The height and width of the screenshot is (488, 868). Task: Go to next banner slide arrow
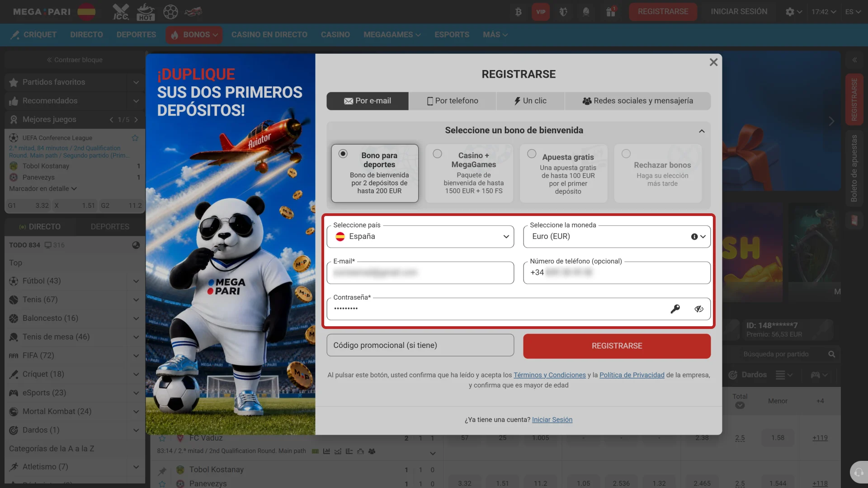point(831,121)
